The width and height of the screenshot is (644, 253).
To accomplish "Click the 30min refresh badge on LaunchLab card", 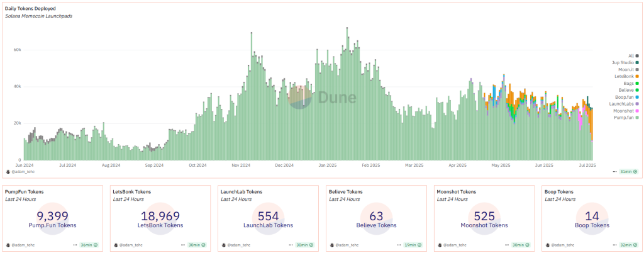I will coord(305,244).
